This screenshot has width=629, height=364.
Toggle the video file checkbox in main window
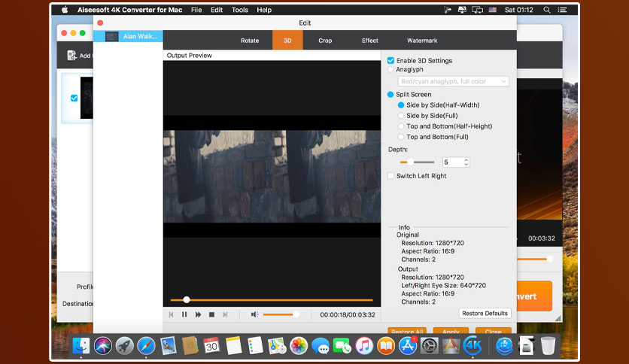click(x=74, y=98)
